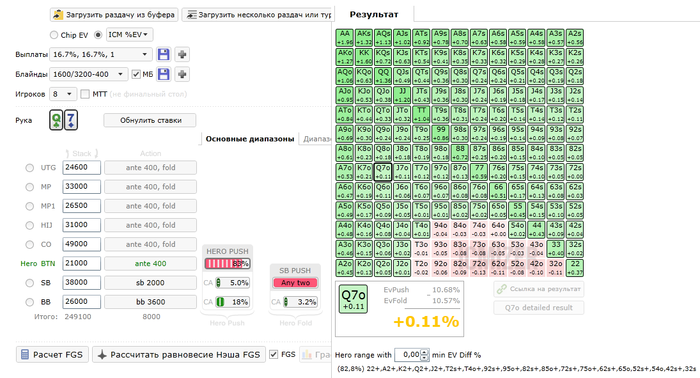Click the AA cell in range grid
The height and width of the screenshot is (378, 700).
click(345, 38)
